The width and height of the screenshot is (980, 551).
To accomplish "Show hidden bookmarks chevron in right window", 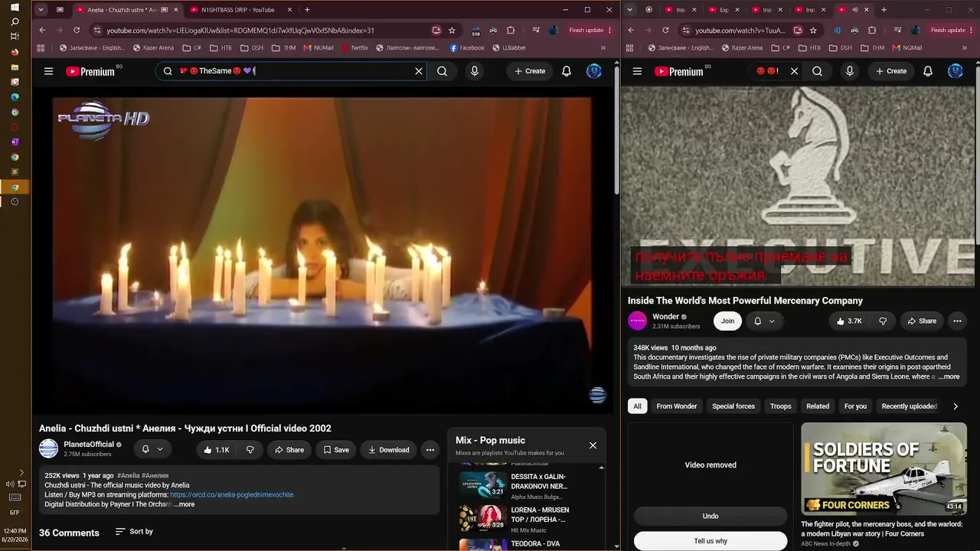I will click(x=964, y=47).
